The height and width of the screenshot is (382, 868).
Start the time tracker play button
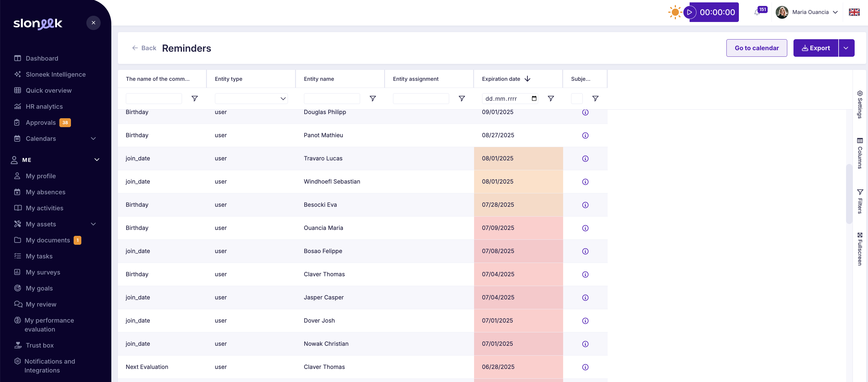[x=689, y=12]
